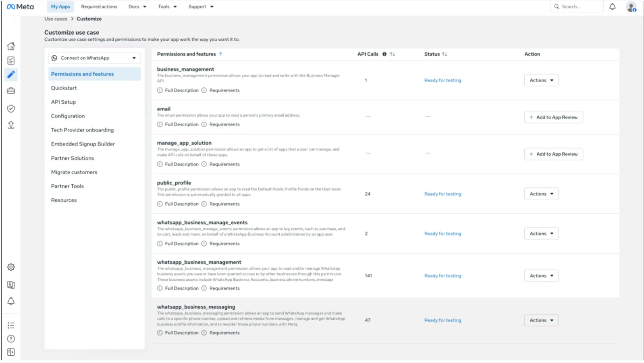
Task: Sort Permissions and features ascending arrow
Action: (x=220, y=54)
